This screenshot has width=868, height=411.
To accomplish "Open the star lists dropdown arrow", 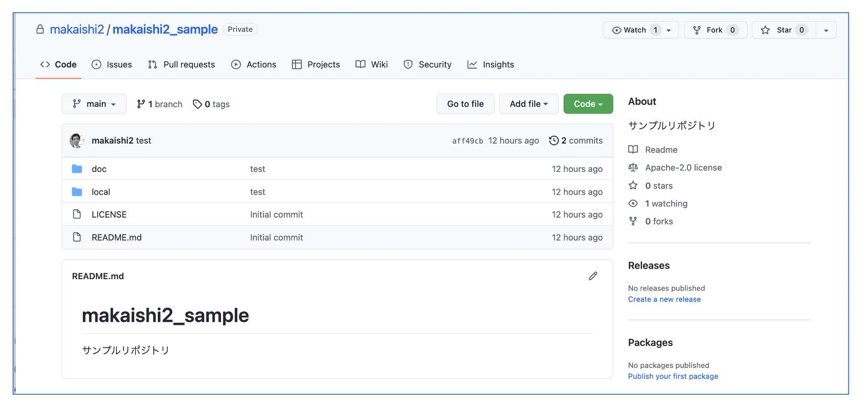I will pos(826,30).
